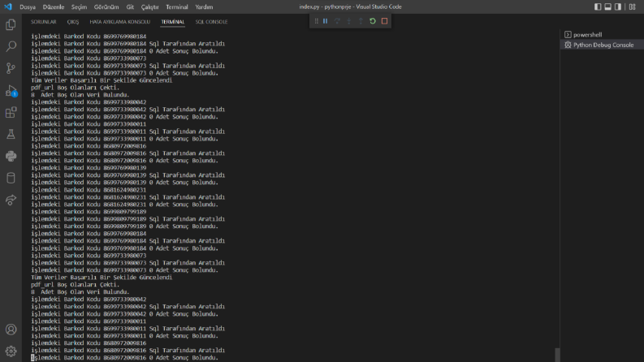Open the Testing flask view
The height and width of the screenshot is (362, 644).
(11, 134)
